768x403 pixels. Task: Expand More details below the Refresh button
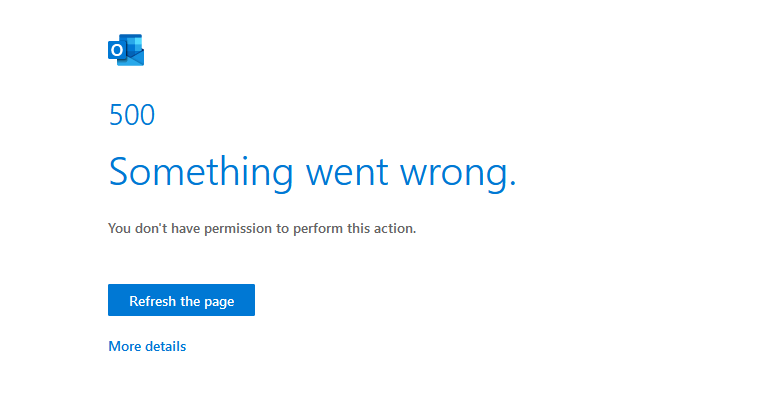pyautogui.click(x=147, y=346)
